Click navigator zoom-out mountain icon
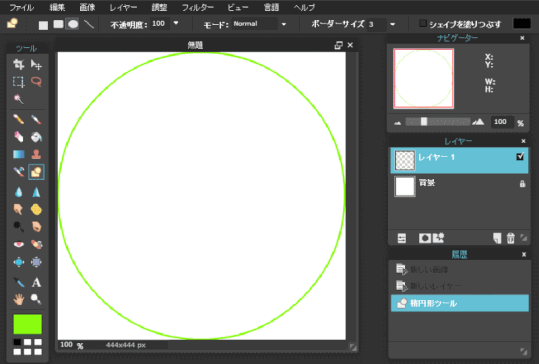 pos(397,123)
